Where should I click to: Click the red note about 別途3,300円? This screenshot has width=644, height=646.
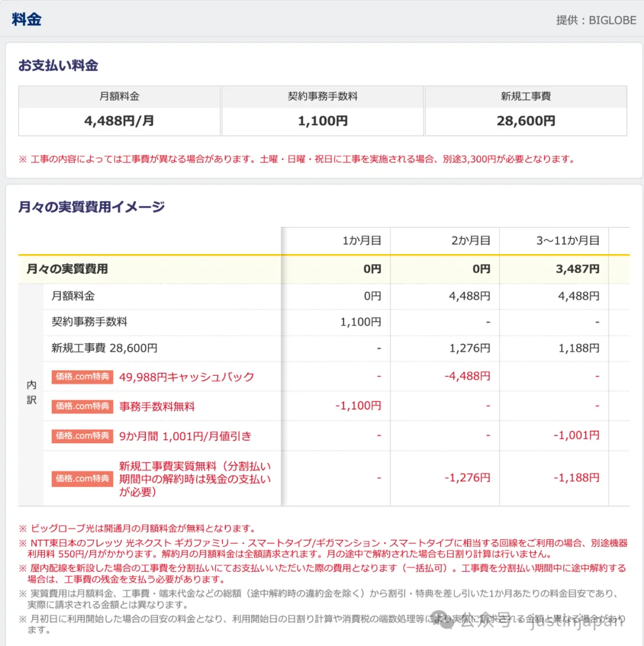point(297,159)
